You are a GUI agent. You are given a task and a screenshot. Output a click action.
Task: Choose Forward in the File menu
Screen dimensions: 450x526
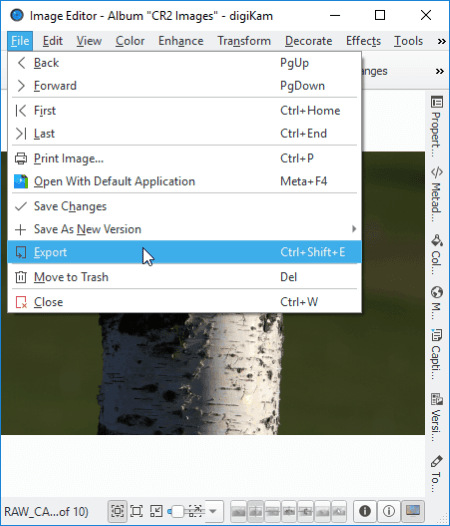[185, 86]
